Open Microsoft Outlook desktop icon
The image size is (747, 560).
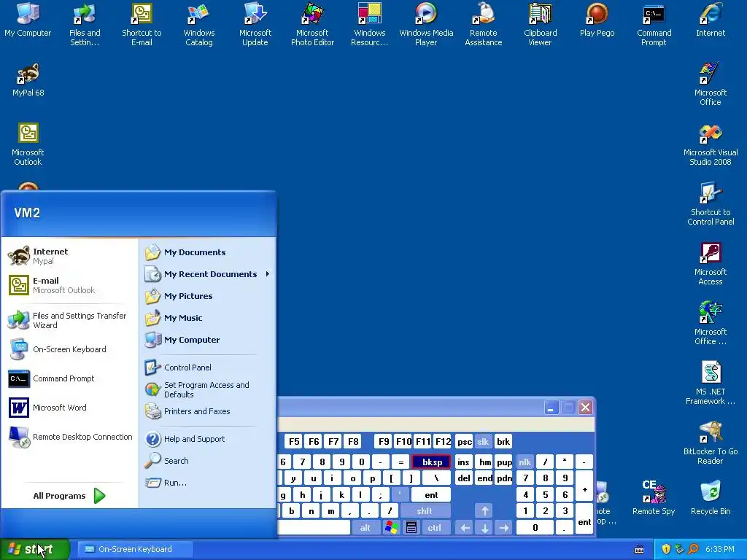point(28,144)
